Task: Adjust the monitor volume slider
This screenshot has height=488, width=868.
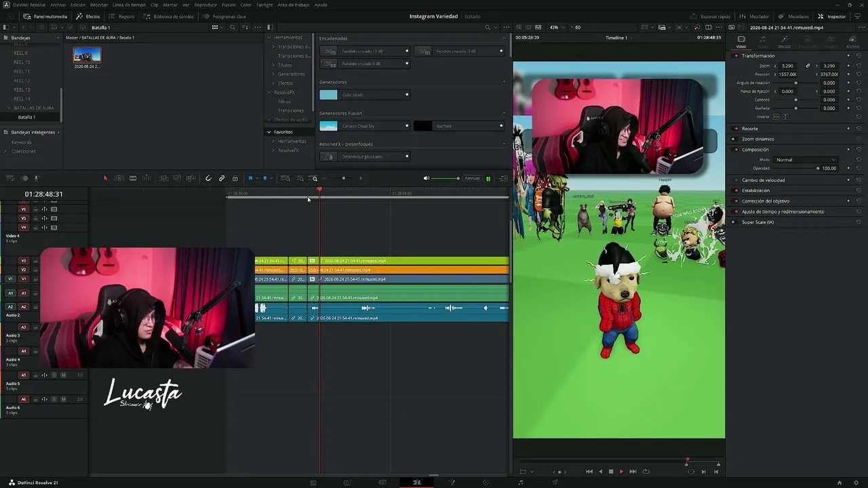Action: [x=446, y=178]
